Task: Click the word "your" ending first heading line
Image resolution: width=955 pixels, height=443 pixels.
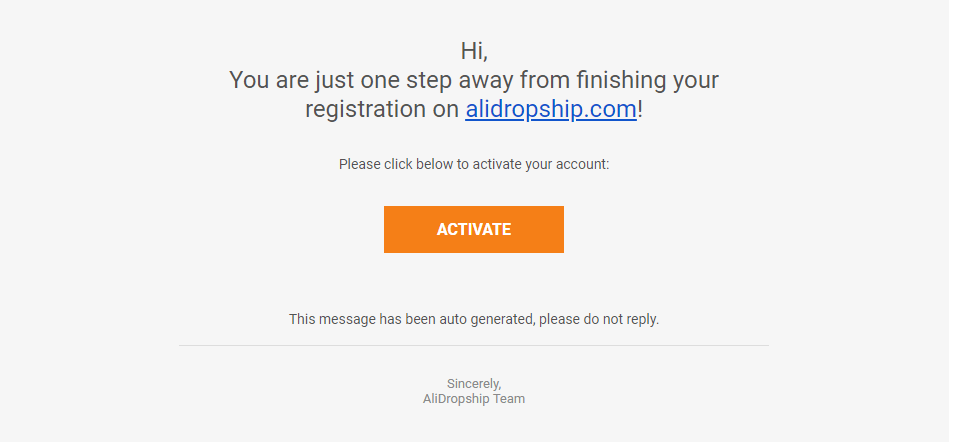Action: (695, 80)
